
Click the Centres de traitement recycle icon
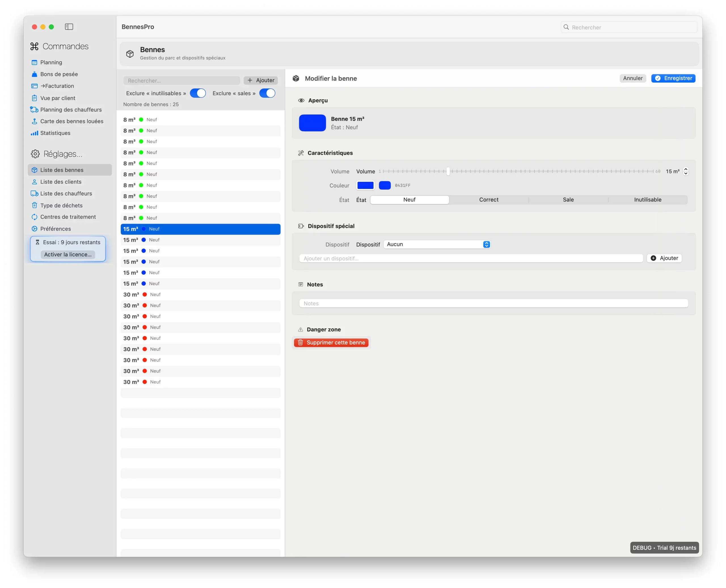tap(34, 217)
